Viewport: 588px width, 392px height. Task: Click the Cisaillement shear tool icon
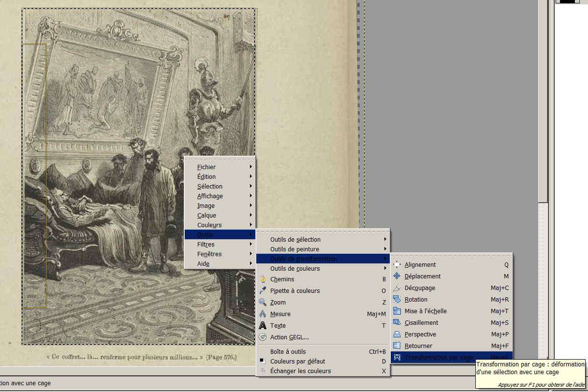[397, 323]
